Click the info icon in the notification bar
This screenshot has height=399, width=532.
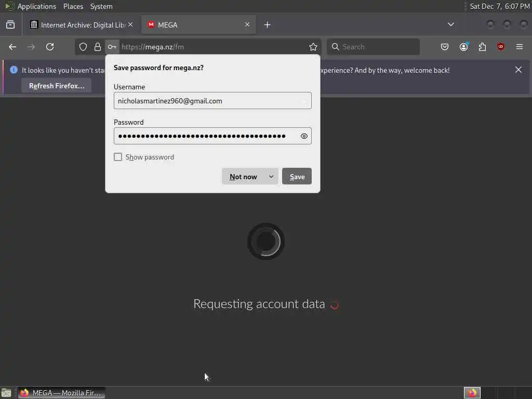click(14, 70)
